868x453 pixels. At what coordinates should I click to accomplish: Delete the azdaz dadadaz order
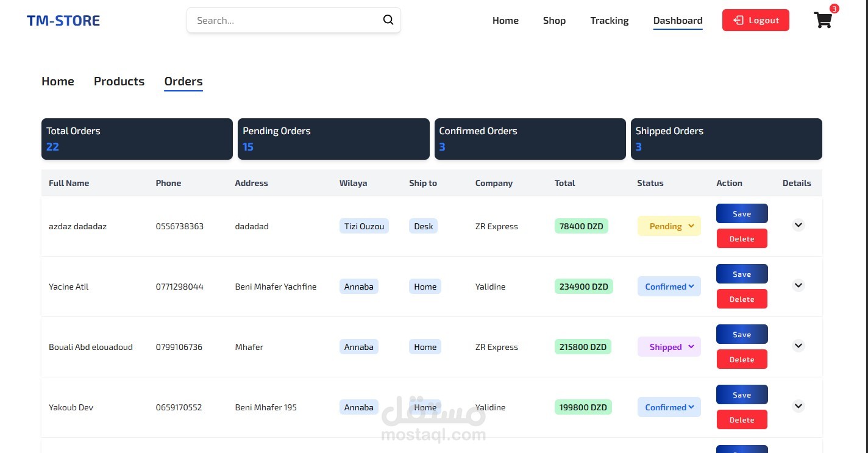pos(742,238)
